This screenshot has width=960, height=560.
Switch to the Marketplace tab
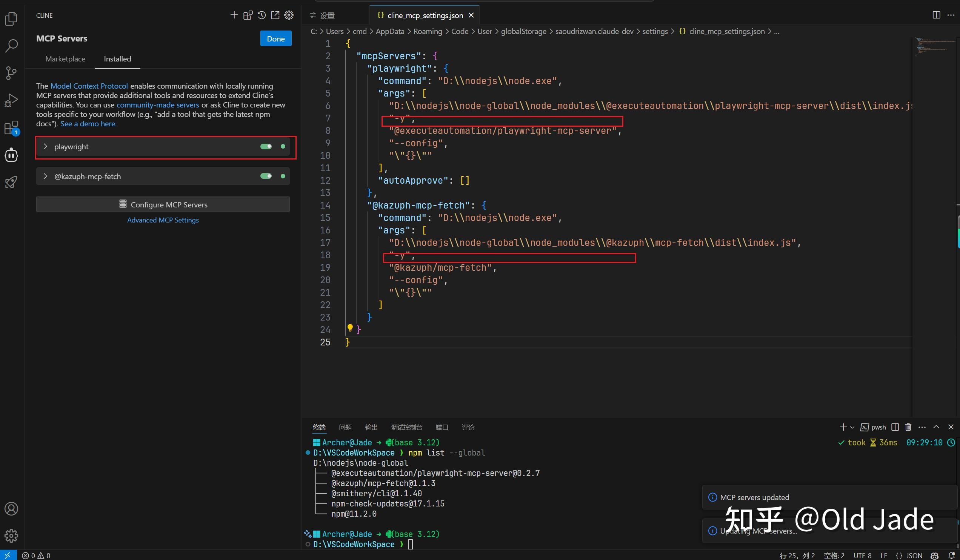(65, 59)
